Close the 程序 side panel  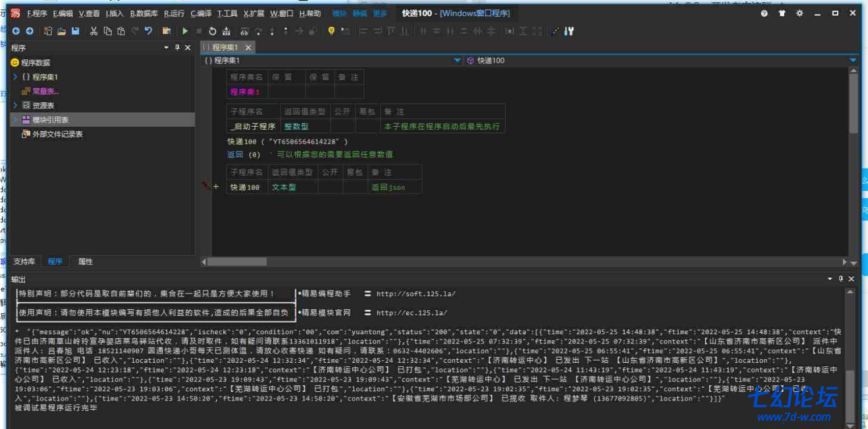pos(188,48)
